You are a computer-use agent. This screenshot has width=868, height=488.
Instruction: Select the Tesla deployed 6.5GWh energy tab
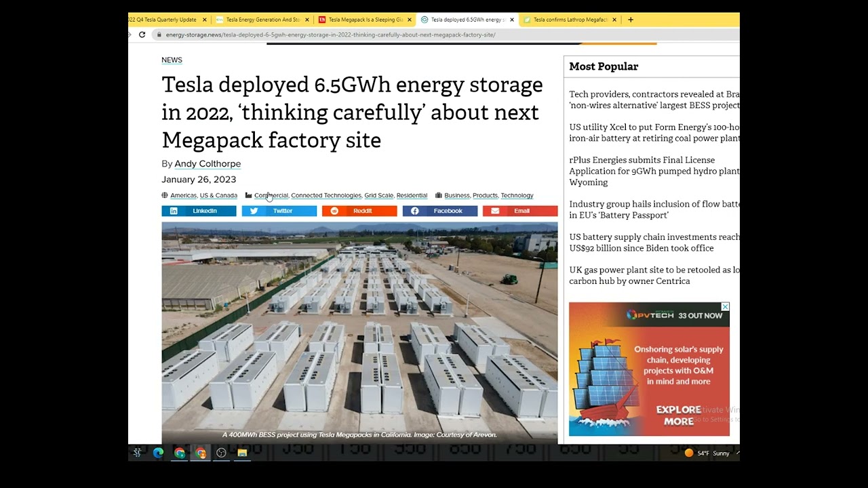click(467, 20)
